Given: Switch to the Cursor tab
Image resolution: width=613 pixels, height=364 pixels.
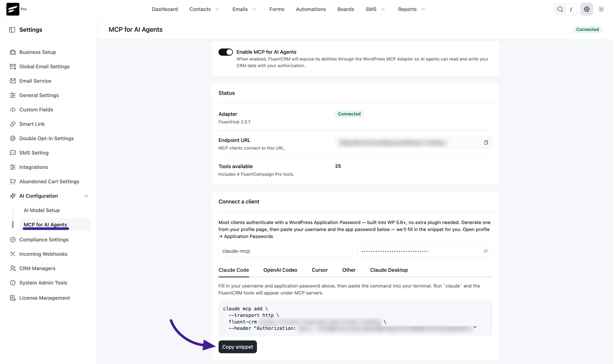Looking at the screenshot, I should click(x=319, y=270).
